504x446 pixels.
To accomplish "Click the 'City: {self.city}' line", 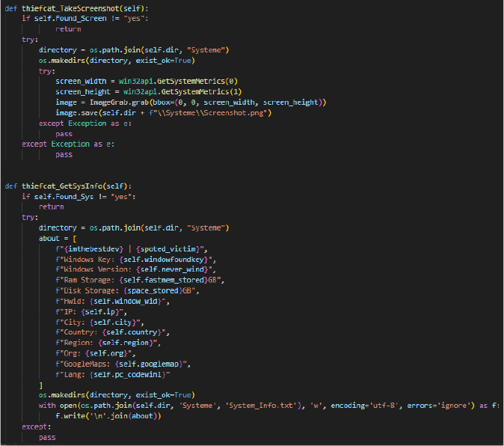I will click(x=99, y=323).
